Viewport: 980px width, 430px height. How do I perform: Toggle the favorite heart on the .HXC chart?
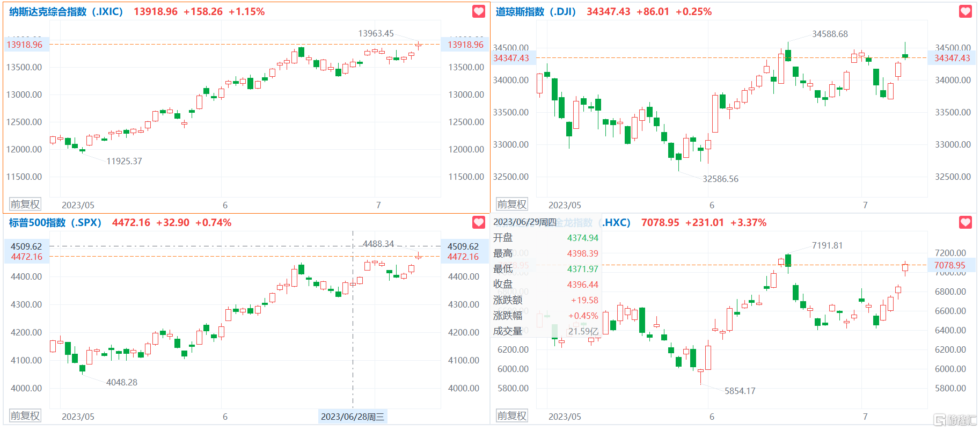(965, 222)
